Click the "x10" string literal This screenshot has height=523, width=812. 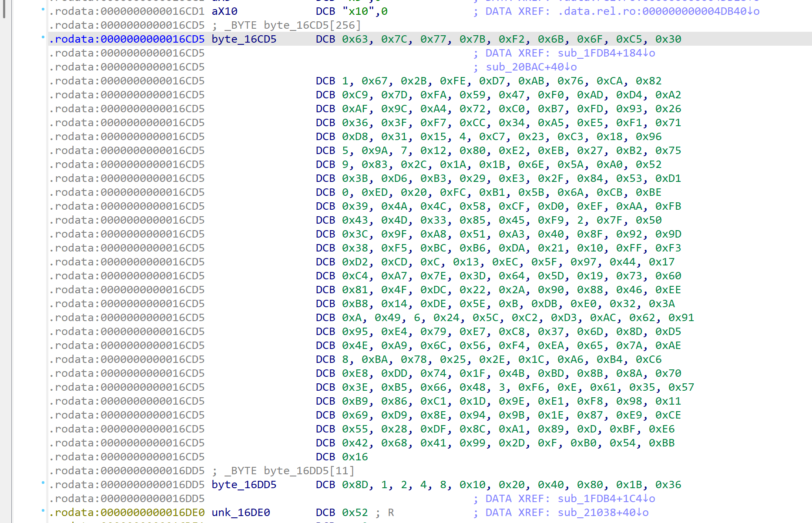tap(359, 11)
